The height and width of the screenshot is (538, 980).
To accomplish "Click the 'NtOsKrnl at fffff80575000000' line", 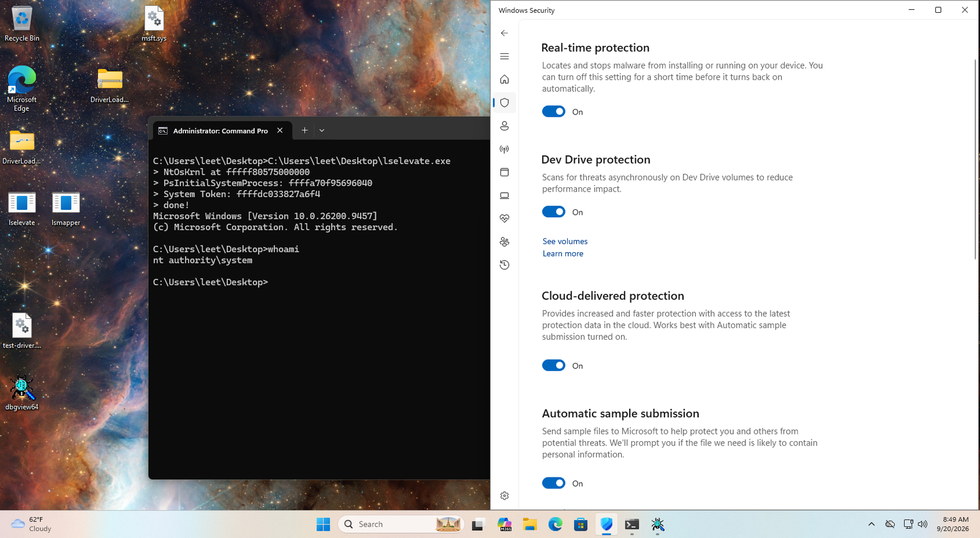I will 232,172.
